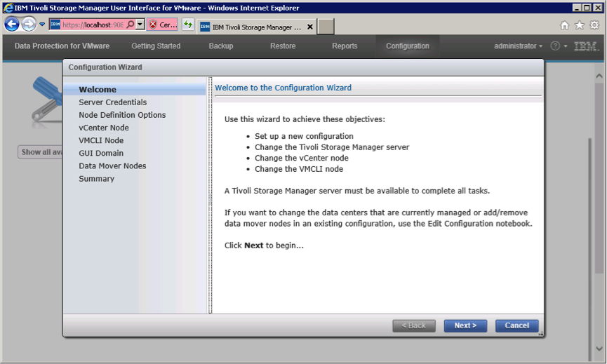This screenshot has width=607, height=364.
Task: Select Data Mover Nodes wizard step
Action: (112, 166)
